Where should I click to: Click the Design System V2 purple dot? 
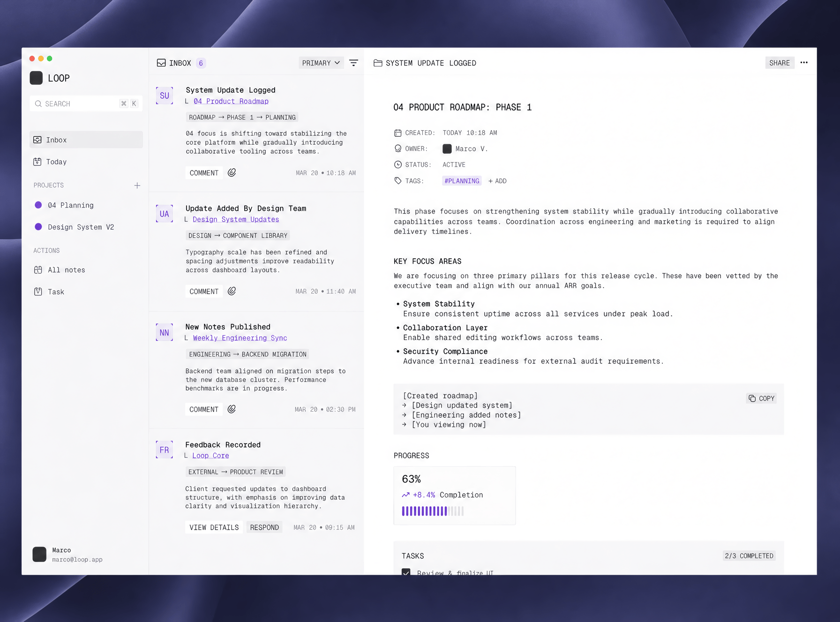click(x=38, y=227)
